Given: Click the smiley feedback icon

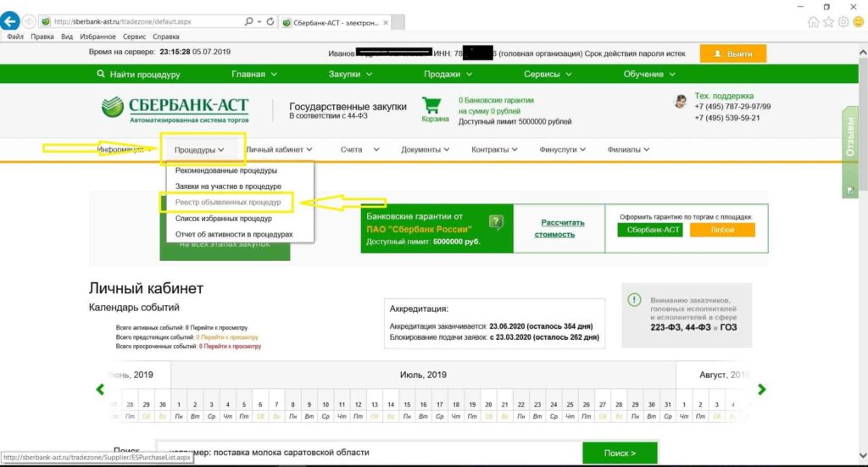Looking at the screenshot, I should [859, 21].
